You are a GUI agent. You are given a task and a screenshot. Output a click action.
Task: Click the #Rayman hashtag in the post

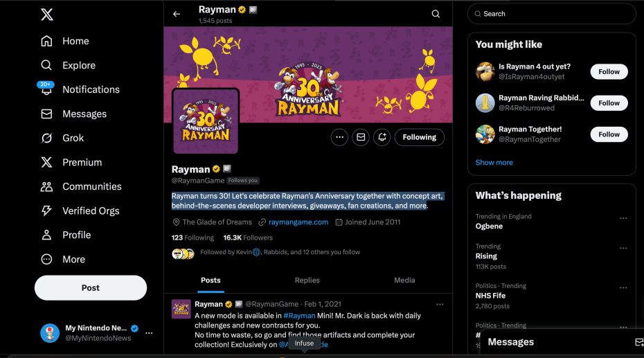point(299,316)
